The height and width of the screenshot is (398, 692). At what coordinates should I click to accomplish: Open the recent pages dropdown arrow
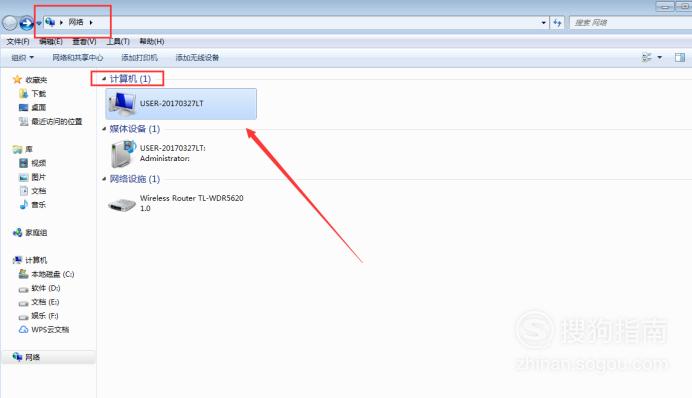[x=38, y=23]
